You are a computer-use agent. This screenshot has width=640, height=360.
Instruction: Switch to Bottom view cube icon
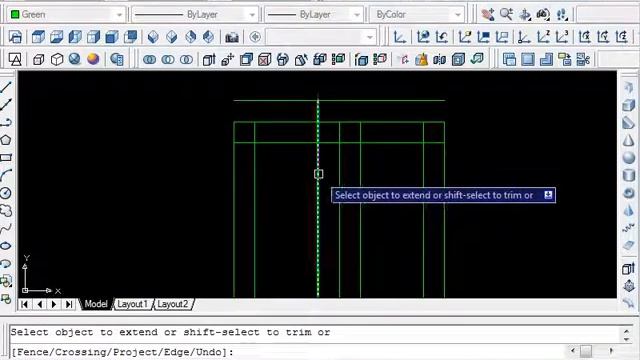(x=56, y=37)
